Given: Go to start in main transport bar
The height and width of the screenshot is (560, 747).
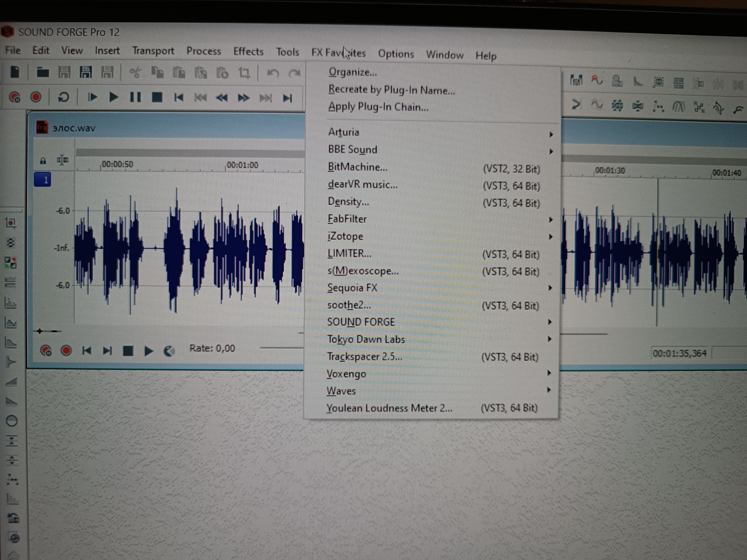Looking at the screenshot, I should tap(179, 98).
